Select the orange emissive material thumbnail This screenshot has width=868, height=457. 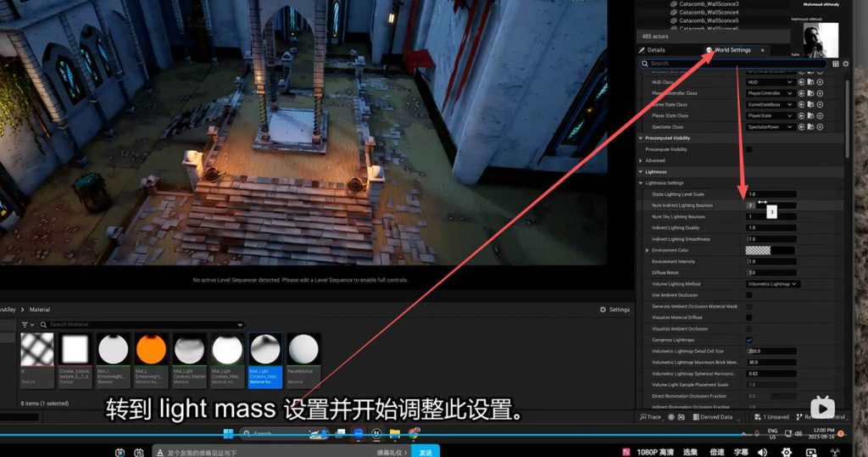(151, 349)
